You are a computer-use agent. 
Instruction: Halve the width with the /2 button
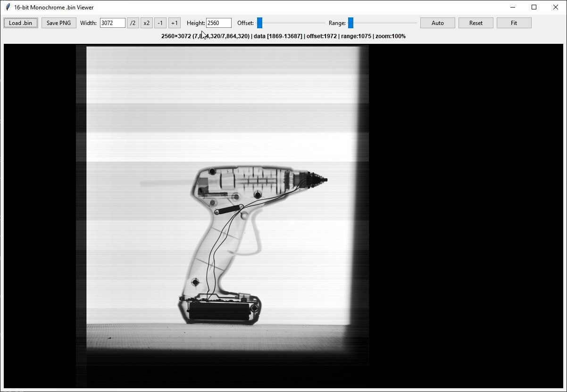click(x=133, y=23)
